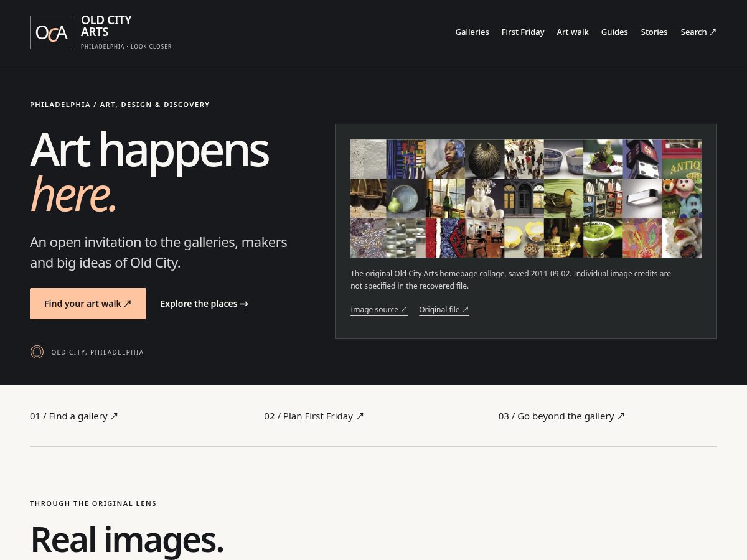Click the OCA logo box
Screen dimensions: 747x560
click(x=51, y=32)
